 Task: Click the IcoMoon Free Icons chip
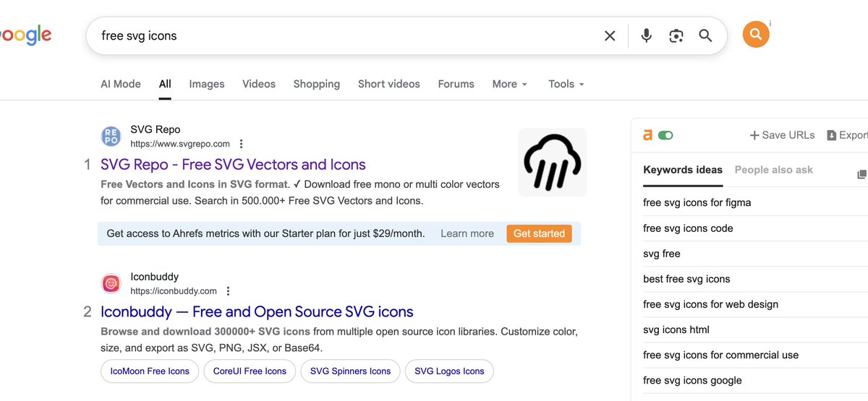(150, 371)
